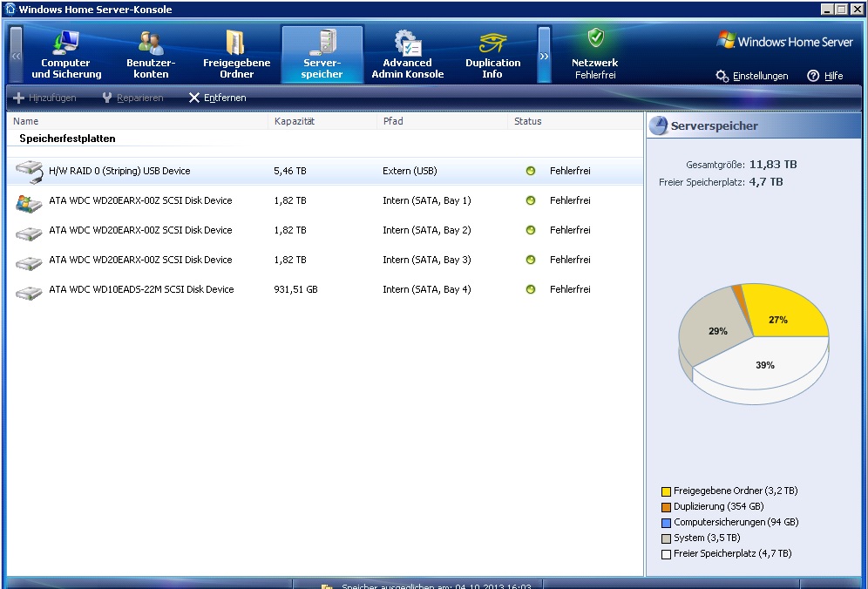Screen dimensions: 868x589
Task: Click the Netzwerk Fehlerfrei shield icon
Action: click(595, 38)
